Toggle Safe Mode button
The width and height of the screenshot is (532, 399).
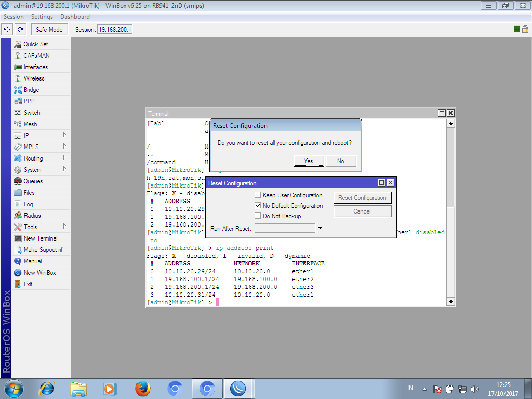point(49,30)
